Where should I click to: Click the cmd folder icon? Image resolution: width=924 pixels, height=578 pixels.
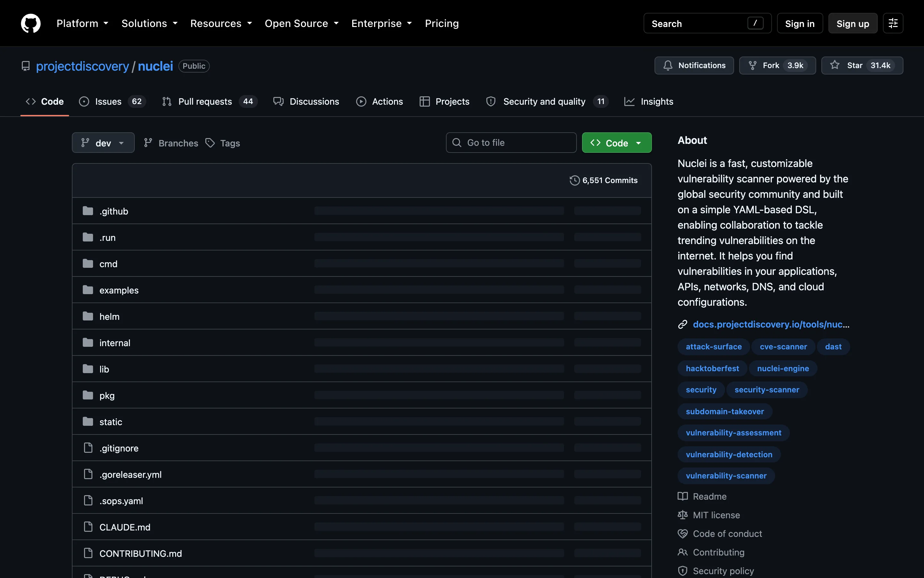click(x=88, y=263)
